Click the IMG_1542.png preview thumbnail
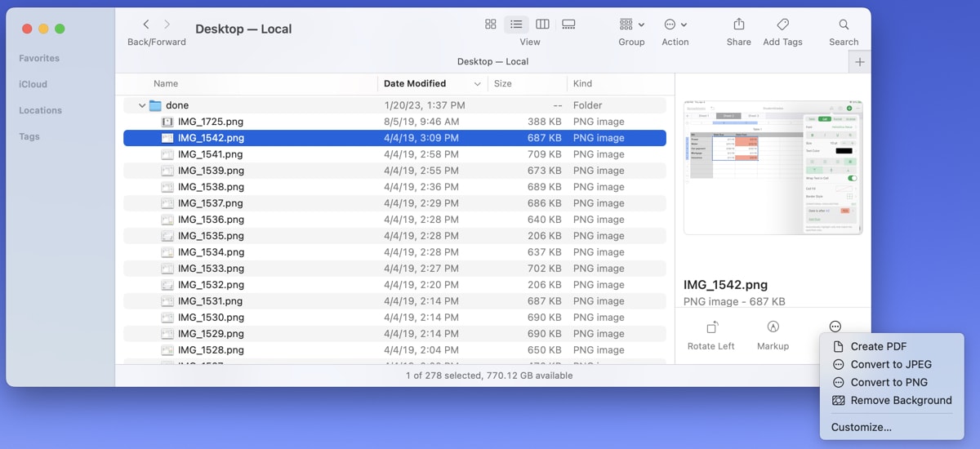980x449 pixels. (773, 167)
